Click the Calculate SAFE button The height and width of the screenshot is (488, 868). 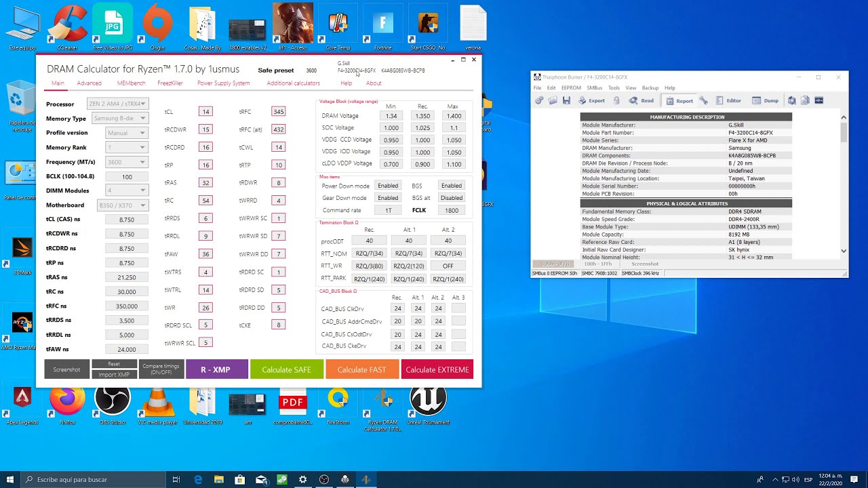[286, 369]
